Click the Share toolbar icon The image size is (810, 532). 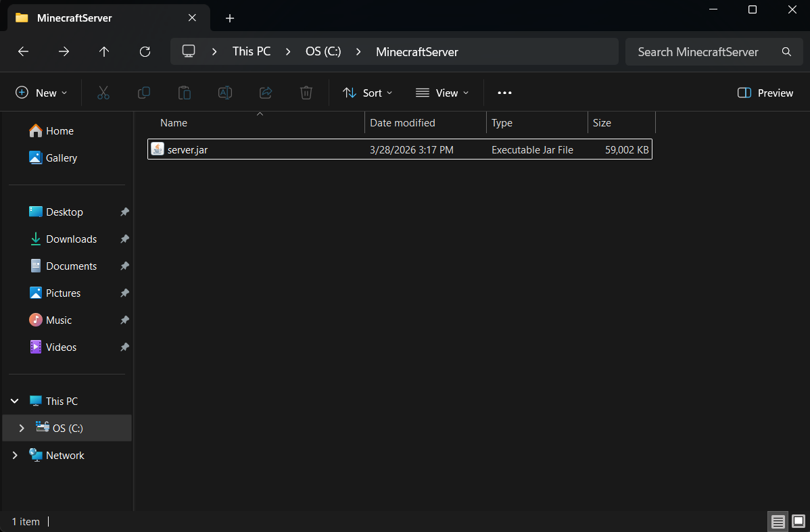[x=266, y=93]
